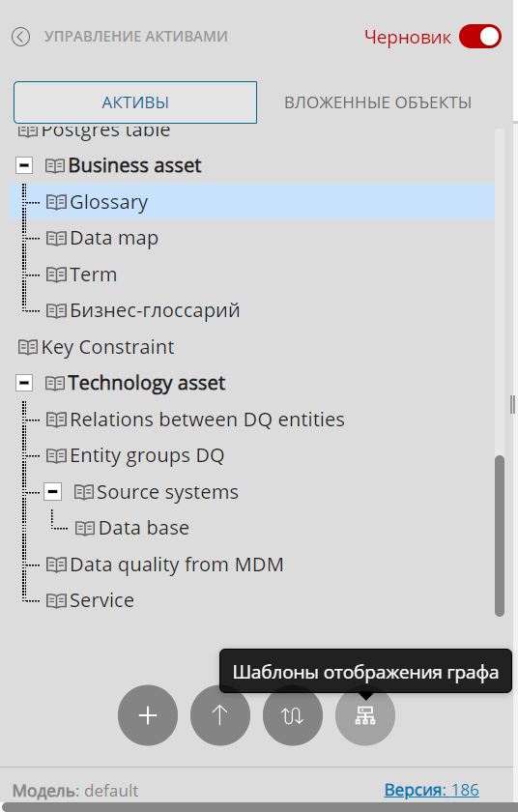Select Data quality from MDM item
The image size is (518, 812).
click(177, 564)
